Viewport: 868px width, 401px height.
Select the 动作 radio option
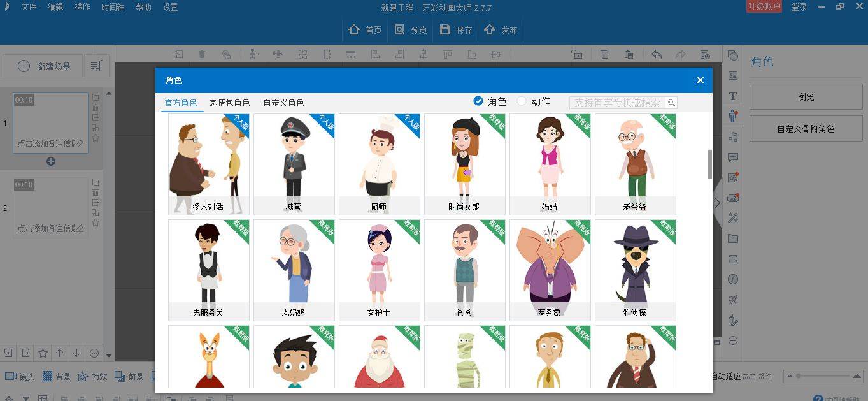[x=522, y=101]
